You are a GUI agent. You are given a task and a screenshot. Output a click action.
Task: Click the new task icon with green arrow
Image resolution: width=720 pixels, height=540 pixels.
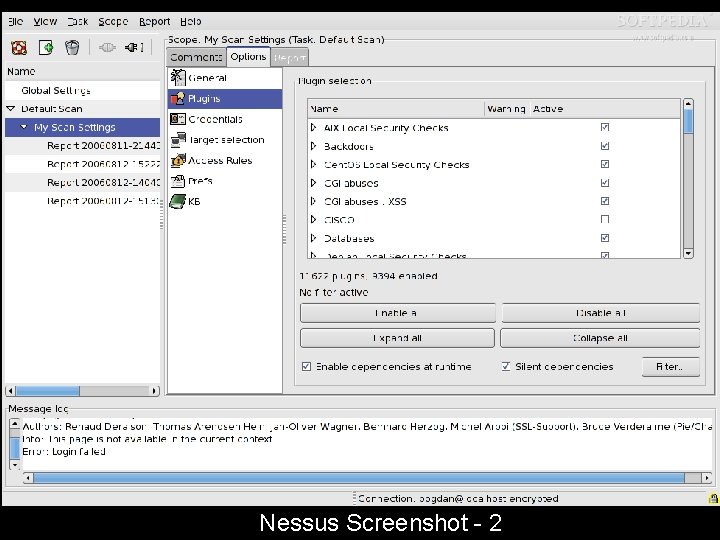(x=46, y=47)
